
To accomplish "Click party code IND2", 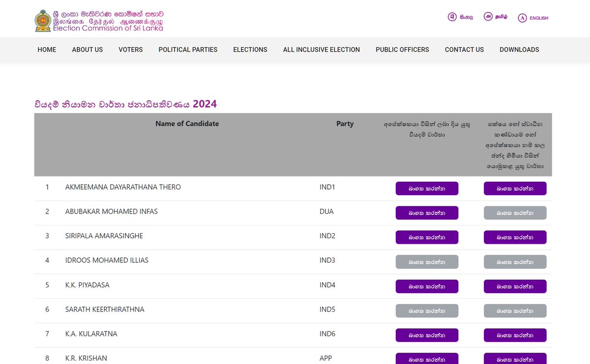I will (x=327, y=236).
